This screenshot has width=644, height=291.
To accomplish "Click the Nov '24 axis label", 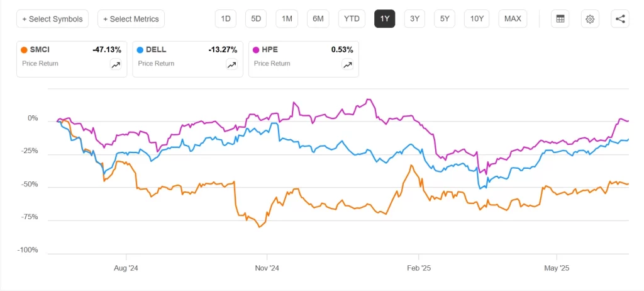I will [267, 268].
